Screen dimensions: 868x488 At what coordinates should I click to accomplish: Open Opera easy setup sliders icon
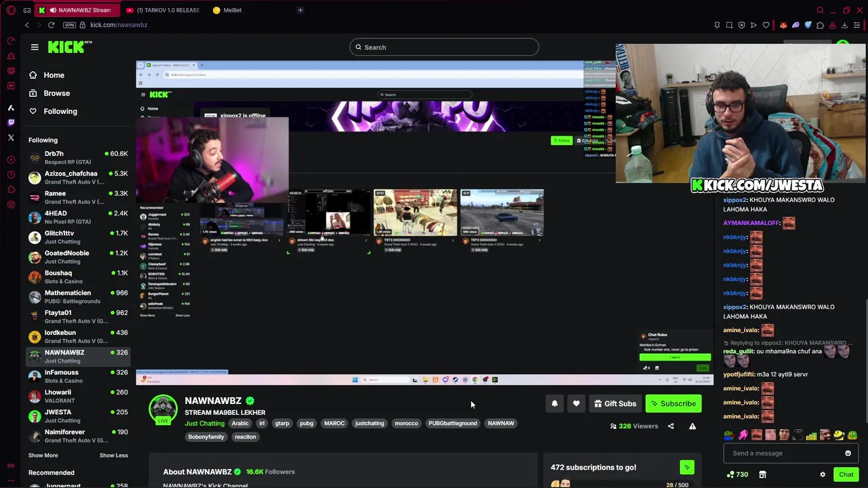click(x=857, y=25)
